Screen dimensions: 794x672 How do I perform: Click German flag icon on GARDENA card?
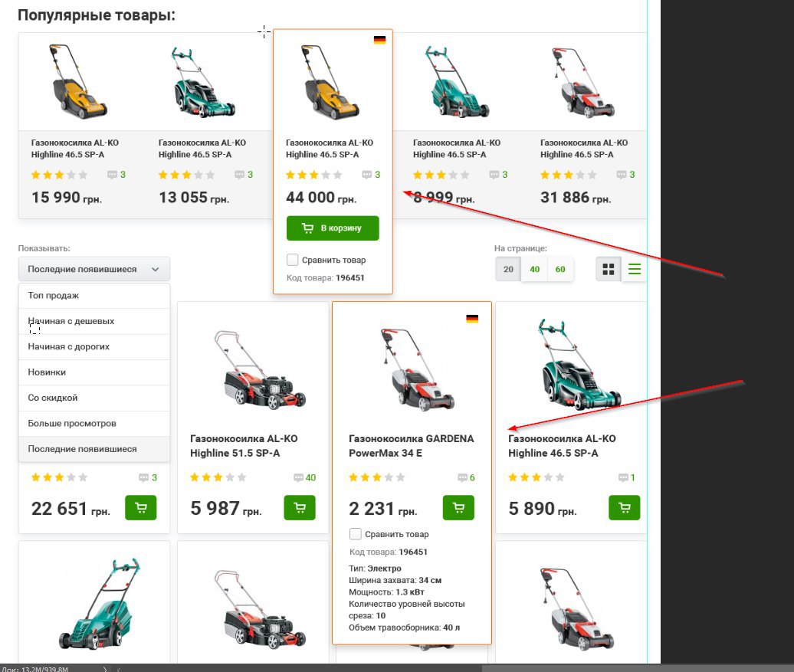(472, 319)
